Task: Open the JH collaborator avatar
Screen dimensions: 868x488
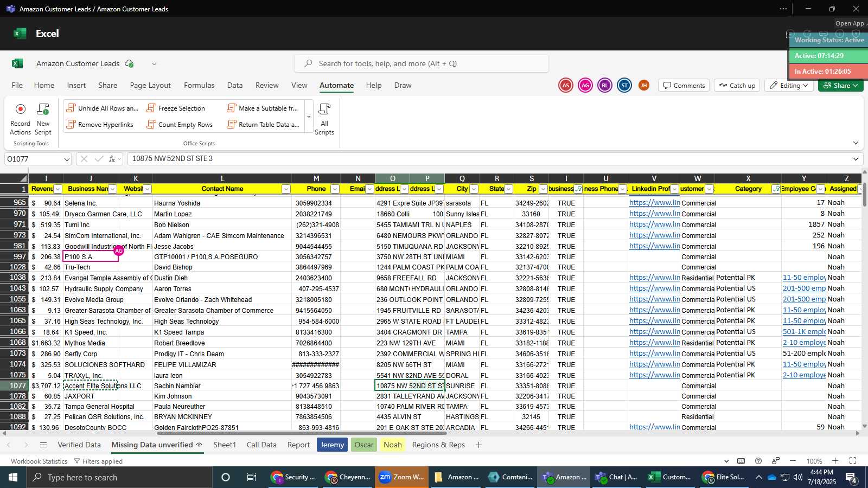Action: tap(644, 85)
